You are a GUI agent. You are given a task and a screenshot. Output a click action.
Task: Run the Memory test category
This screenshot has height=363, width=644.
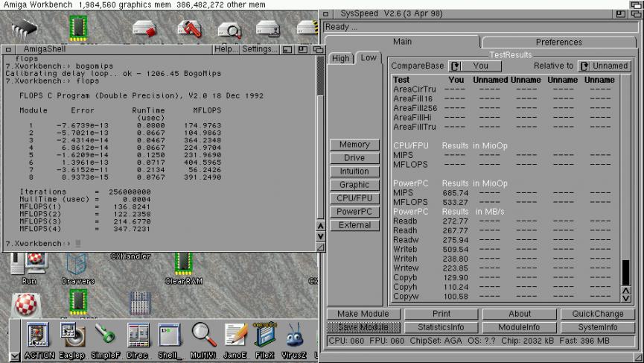pos(354,145)
